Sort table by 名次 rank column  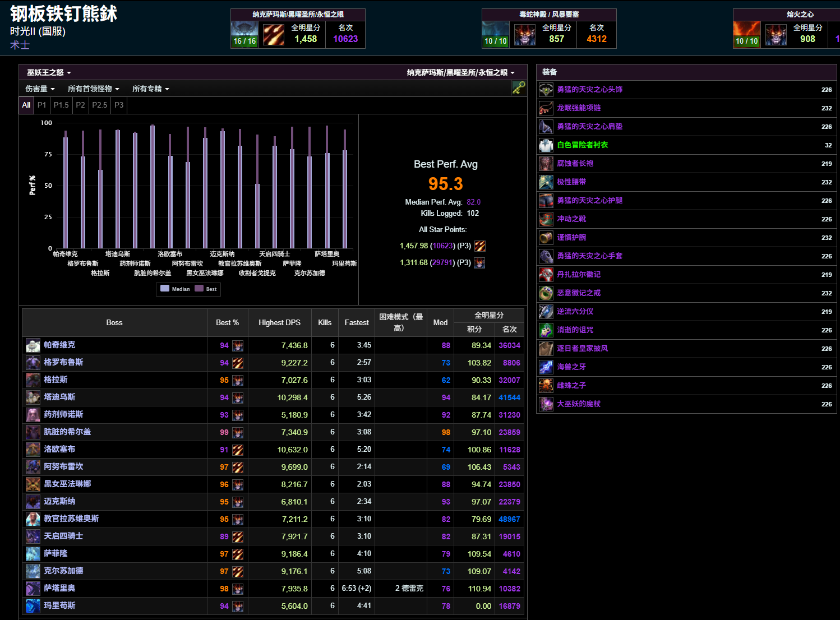(x=509, y=329)
